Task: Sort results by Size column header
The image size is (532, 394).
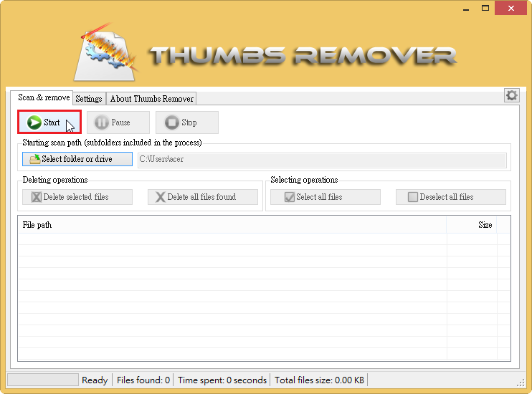Action: 471,225
